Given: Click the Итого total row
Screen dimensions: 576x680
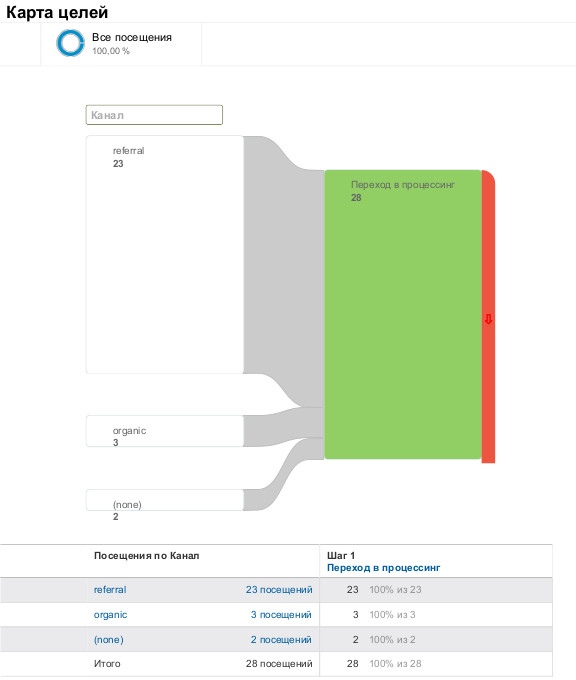Looking at the screenshot, I should click(276, 664).
